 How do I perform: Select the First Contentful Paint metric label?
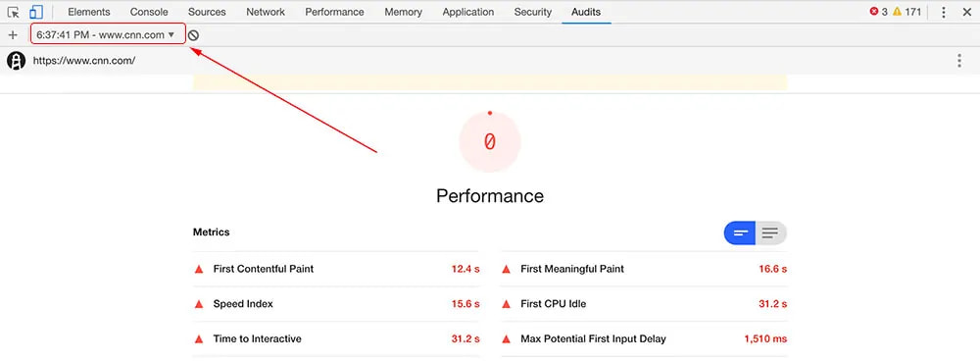[263, 269]
